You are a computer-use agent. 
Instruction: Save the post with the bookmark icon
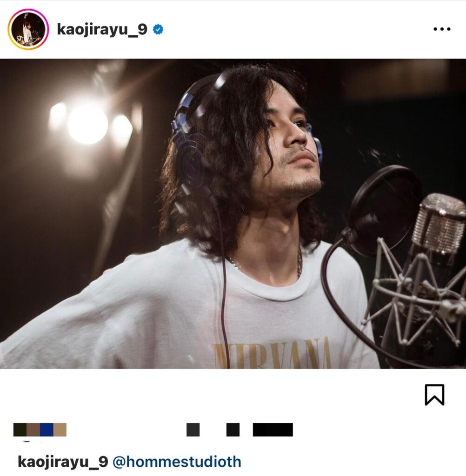434,395
